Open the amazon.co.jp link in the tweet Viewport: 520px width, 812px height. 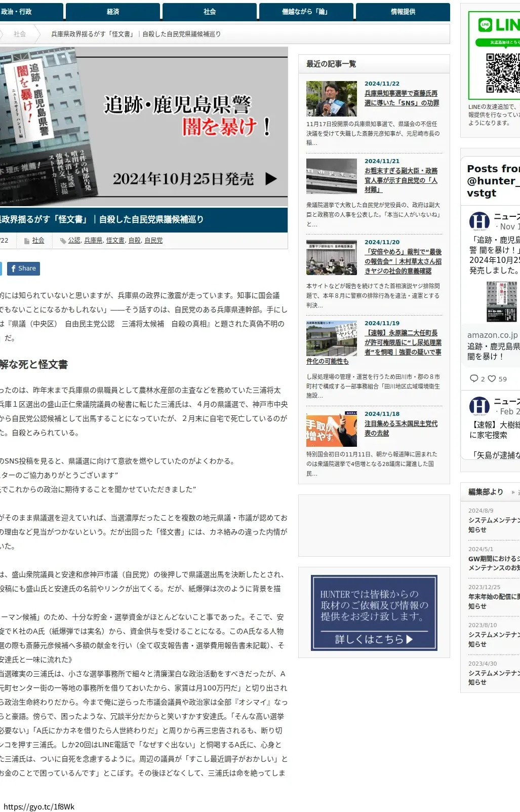pos(492,335)
